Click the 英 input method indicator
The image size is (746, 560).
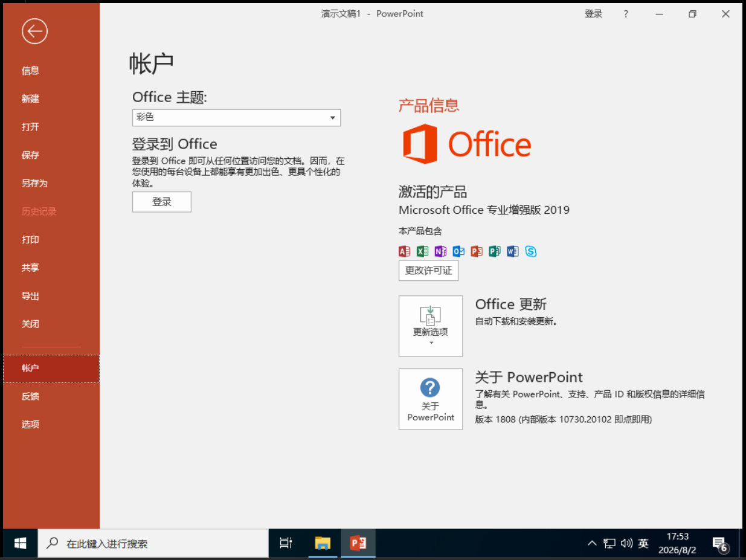644,544
